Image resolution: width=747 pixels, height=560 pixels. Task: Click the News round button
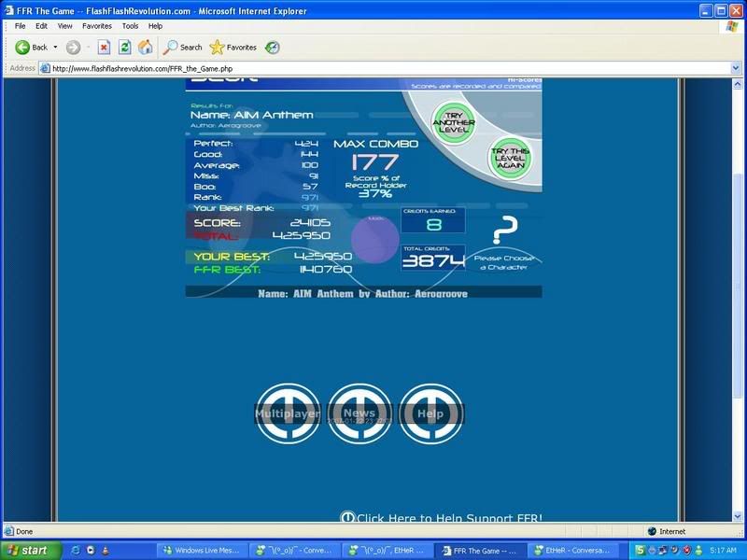coord(359,413)
